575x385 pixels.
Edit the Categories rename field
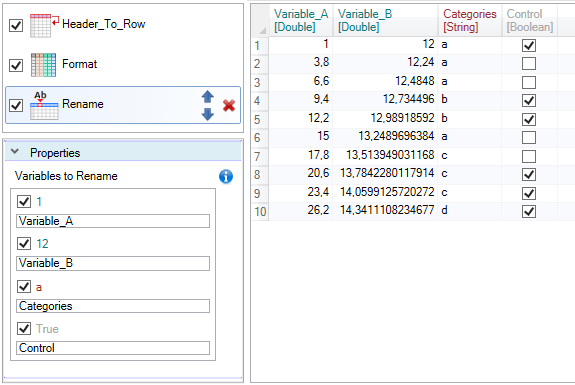tap(113, 306)
